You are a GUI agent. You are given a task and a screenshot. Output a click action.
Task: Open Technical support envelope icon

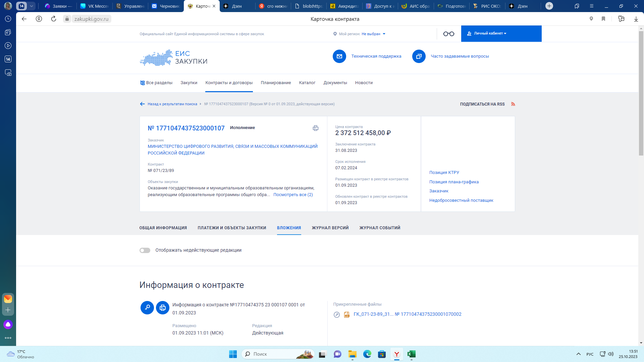click(339, 56)
